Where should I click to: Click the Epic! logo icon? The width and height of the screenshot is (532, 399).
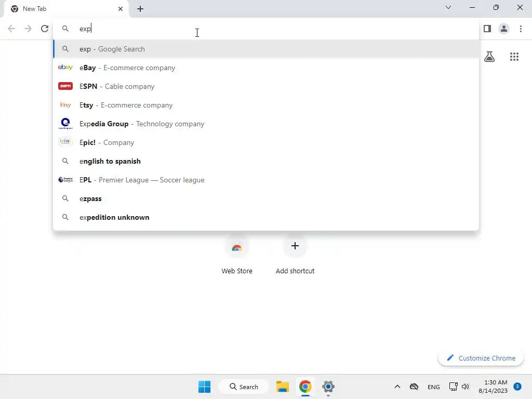click(65, 141)
